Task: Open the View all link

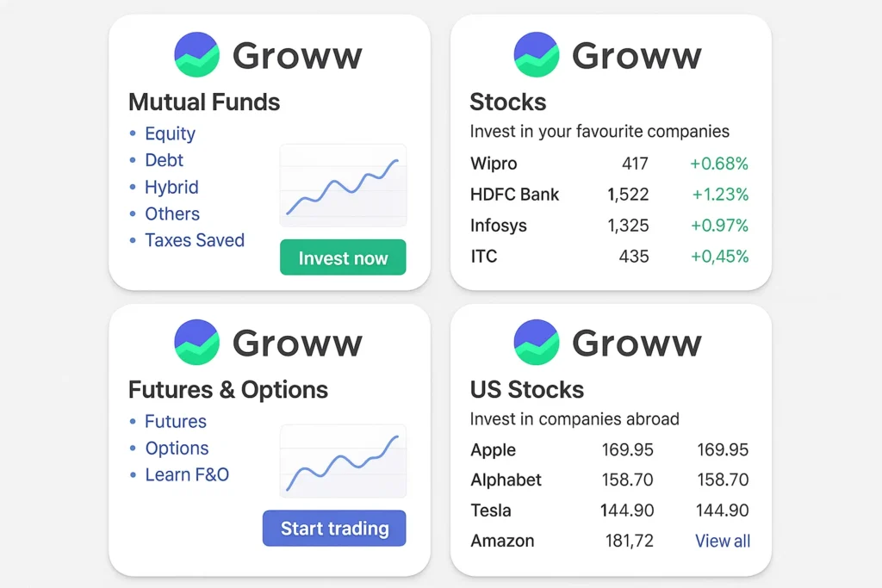Action: [722, 541]
